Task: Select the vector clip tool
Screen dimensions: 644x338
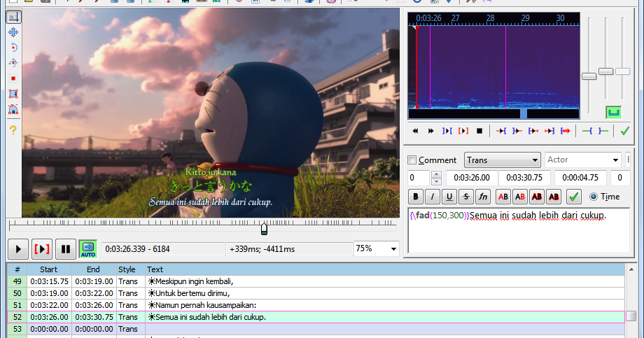Action: pos(13,110)
